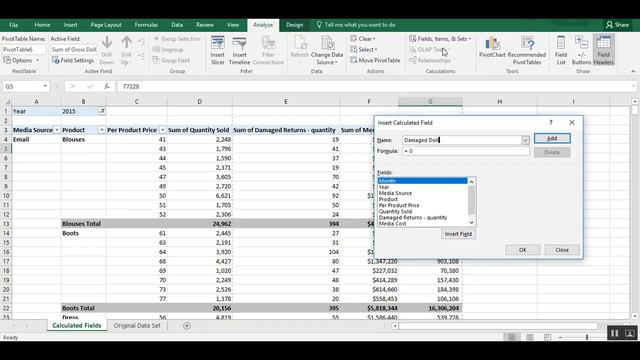Screen dimensions: 640x360
Task: Click the zoom slider handle
Action: point(587,337)
